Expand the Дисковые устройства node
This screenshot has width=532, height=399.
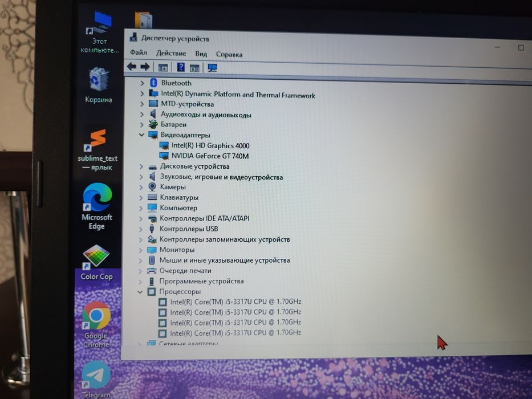point(141,166)
